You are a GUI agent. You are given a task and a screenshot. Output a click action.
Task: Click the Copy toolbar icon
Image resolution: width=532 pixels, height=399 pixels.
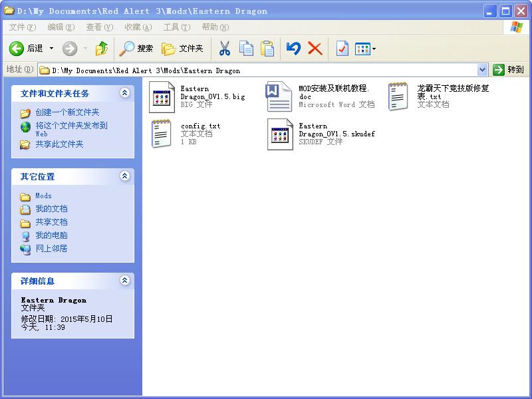pos(246,49)
